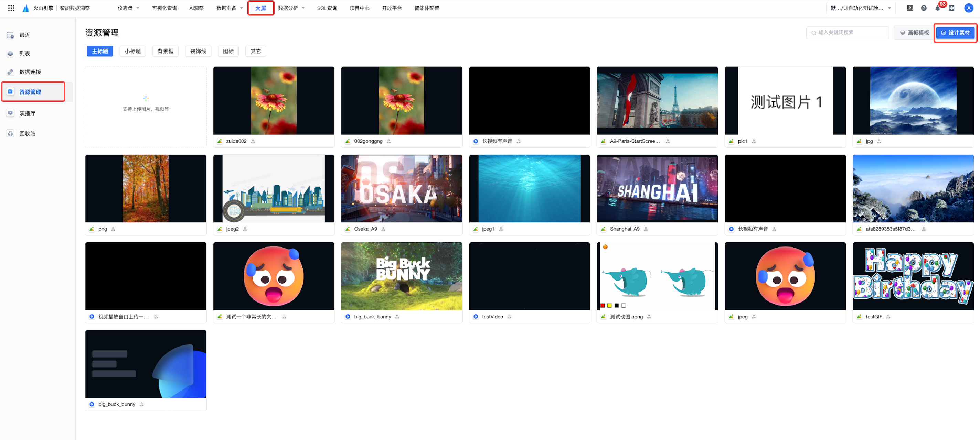Open the SQL查询 menu

(327, 8)
